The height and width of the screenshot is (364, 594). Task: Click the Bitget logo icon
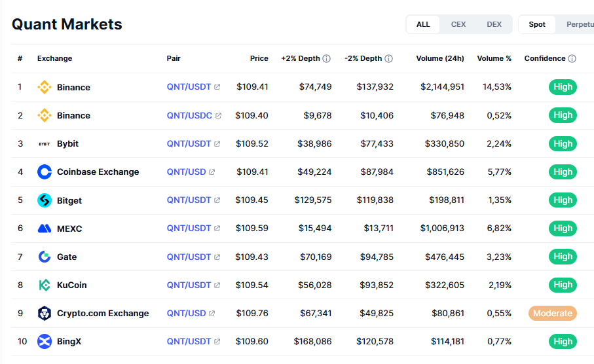(x=45, y=200)
